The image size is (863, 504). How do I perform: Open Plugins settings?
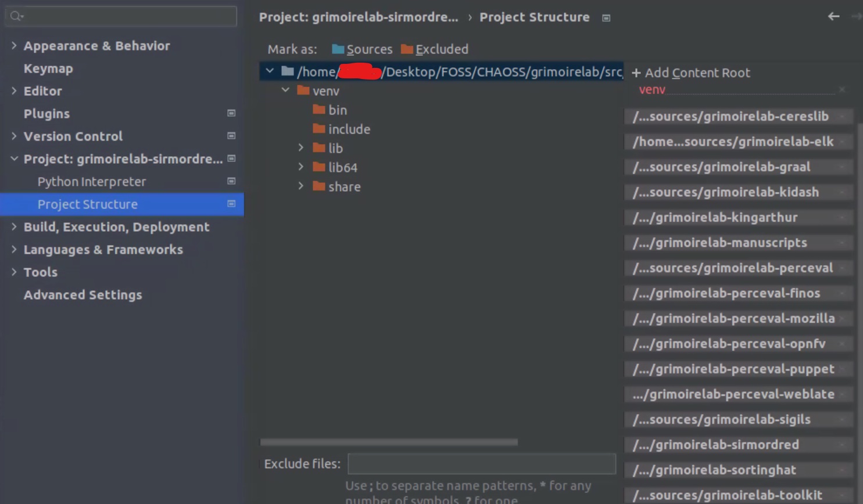point(46,113)
